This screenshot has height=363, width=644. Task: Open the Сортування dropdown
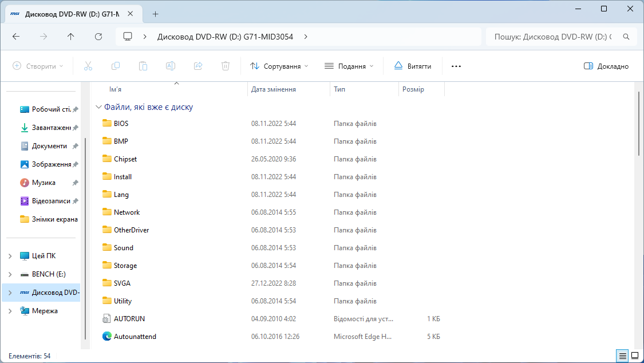click(279, 66)
